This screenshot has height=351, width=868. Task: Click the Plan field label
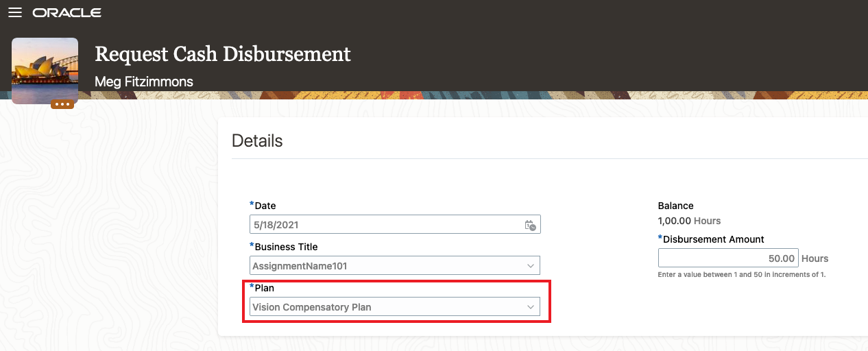pos(264,288)
